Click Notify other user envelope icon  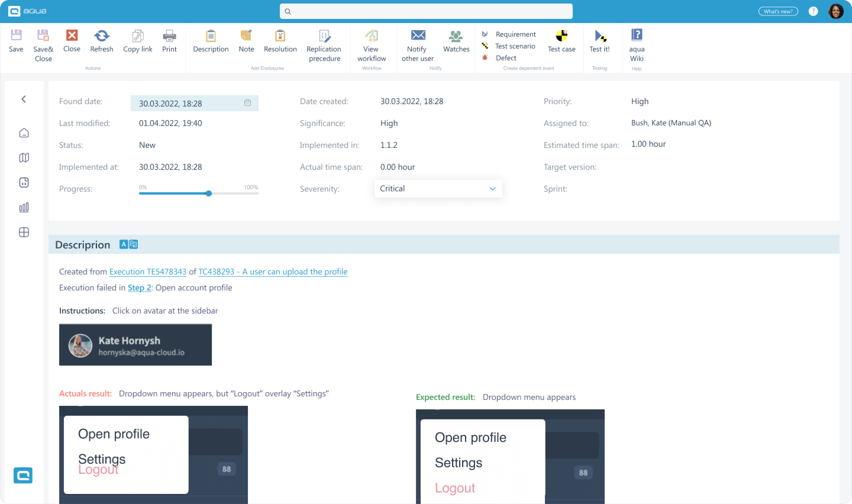click(x=418, y=35)
